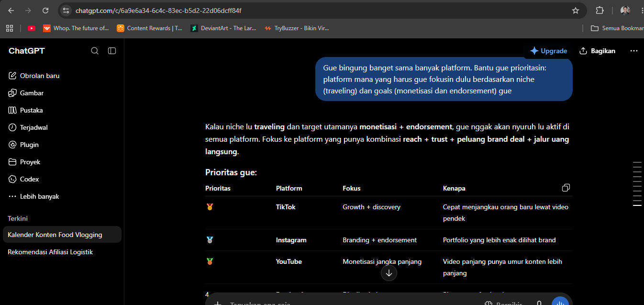The width and height of the screenshot is (644, 305).
Task: Open the Whop bookmark
Action: 77,28
